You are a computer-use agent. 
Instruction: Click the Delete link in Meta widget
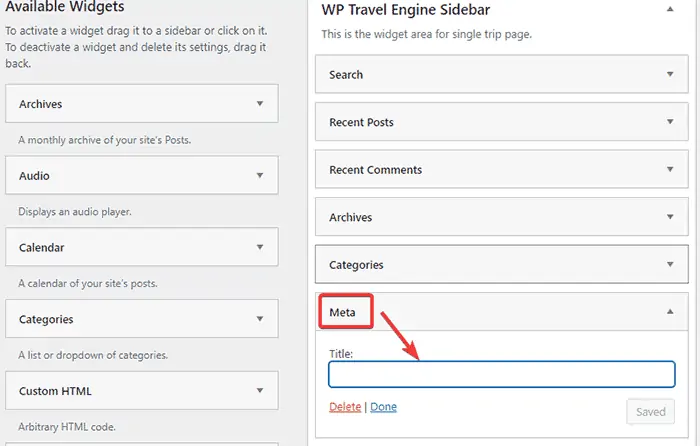coord(344,407)
